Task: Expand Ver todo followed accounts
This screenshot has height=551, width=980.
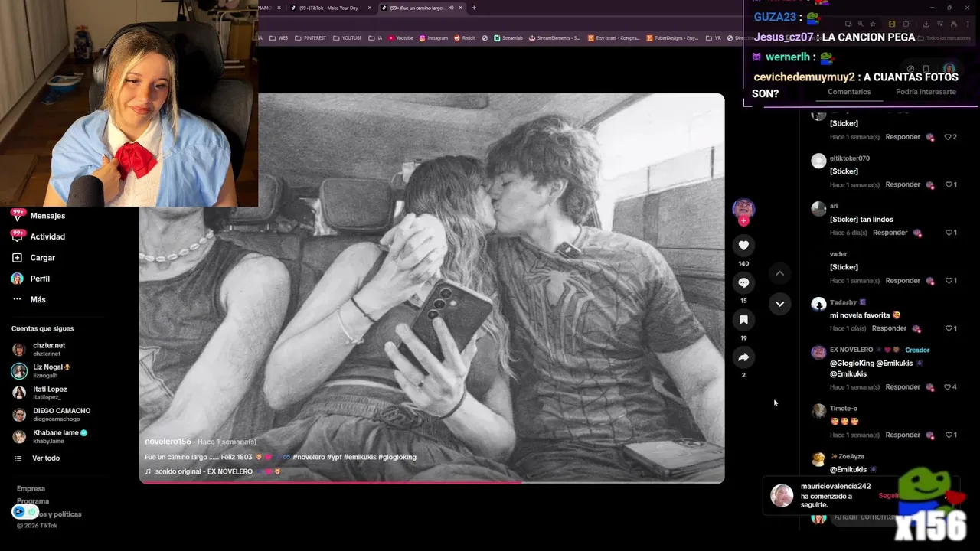Action: tap(37, 458)
